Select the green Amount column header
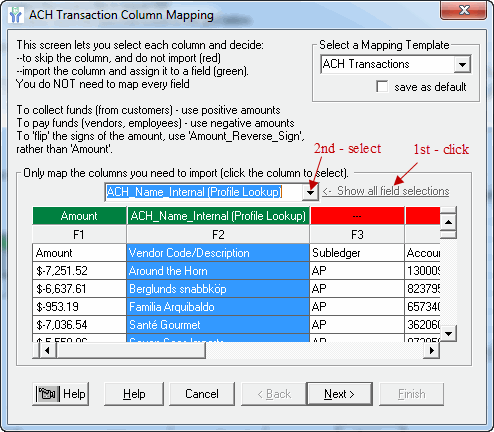 (x=79, y=216)
